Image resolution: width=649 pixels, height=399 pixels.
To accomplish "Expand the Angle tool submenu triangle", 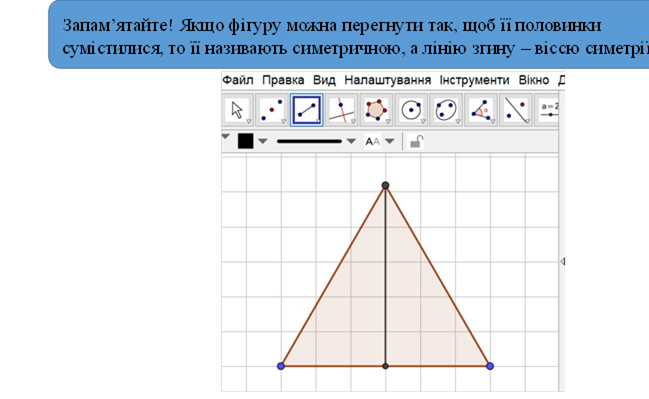I will 492,121.
